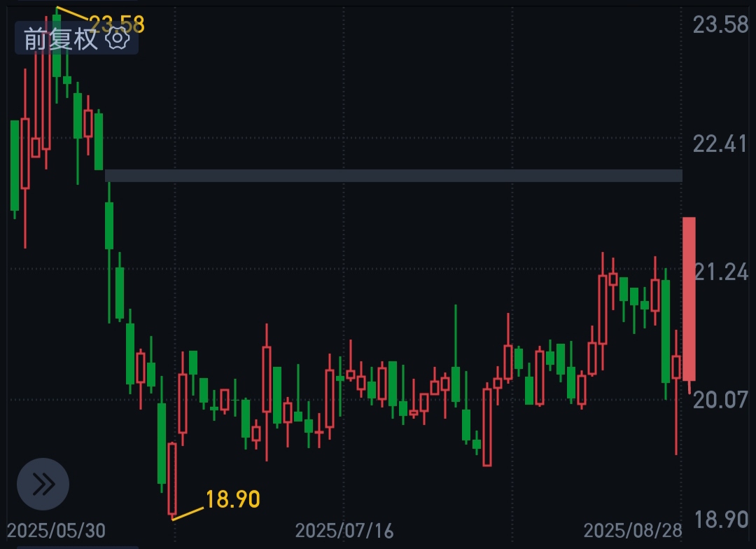Select the 2025/05/30 date label

pyautogui.click(x=57, y=531)
